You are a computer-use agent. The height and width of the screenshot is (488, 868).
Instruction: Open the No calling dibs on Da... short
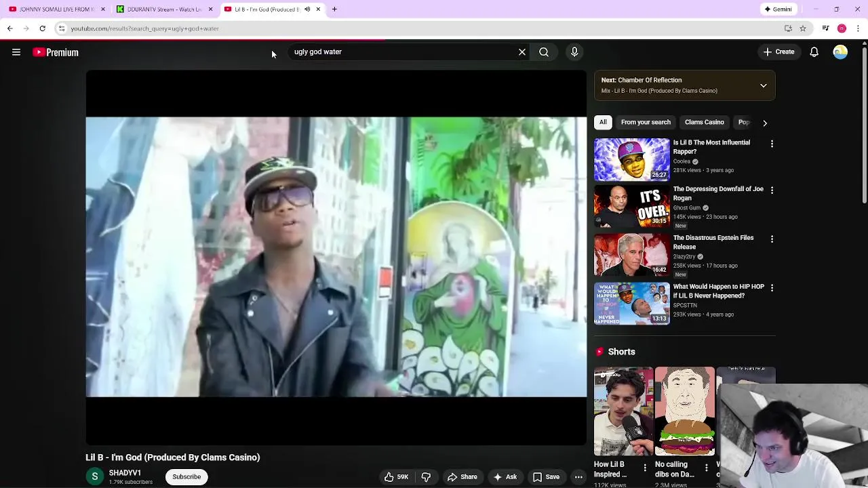tap(684, 411)
